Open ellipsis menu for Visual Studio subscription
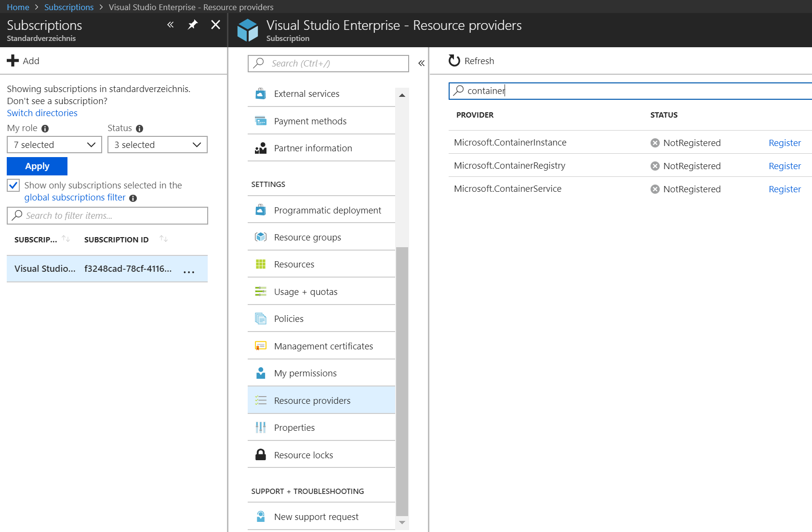The height and width of the screenshot is (532, 812). [x=189, y=272]
